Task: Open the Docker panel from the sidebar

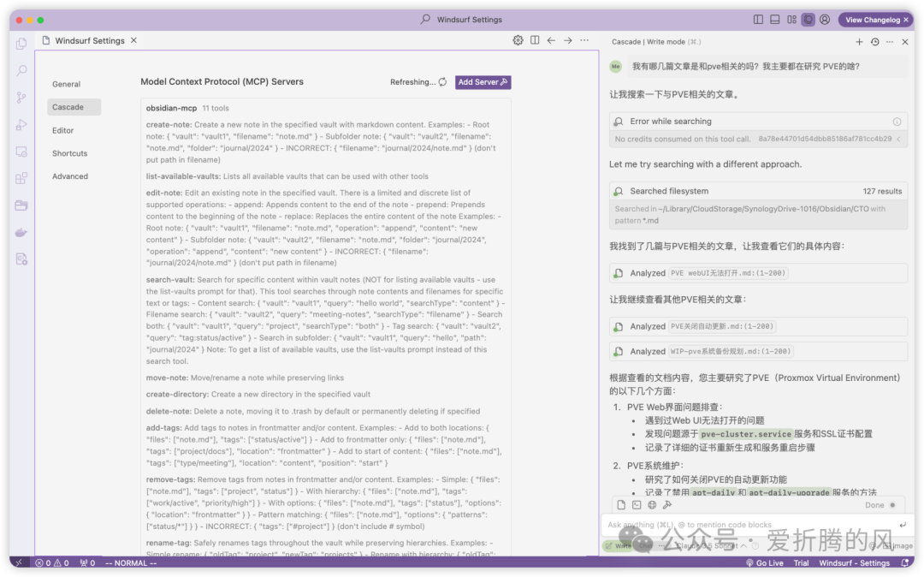Action: point(21,231)
